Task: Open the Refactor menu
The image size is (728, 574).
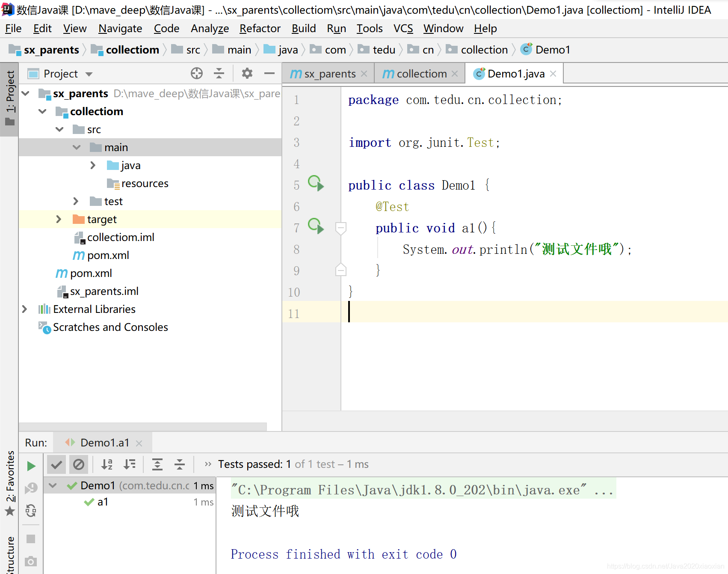Action: click(x=260, y=29)
